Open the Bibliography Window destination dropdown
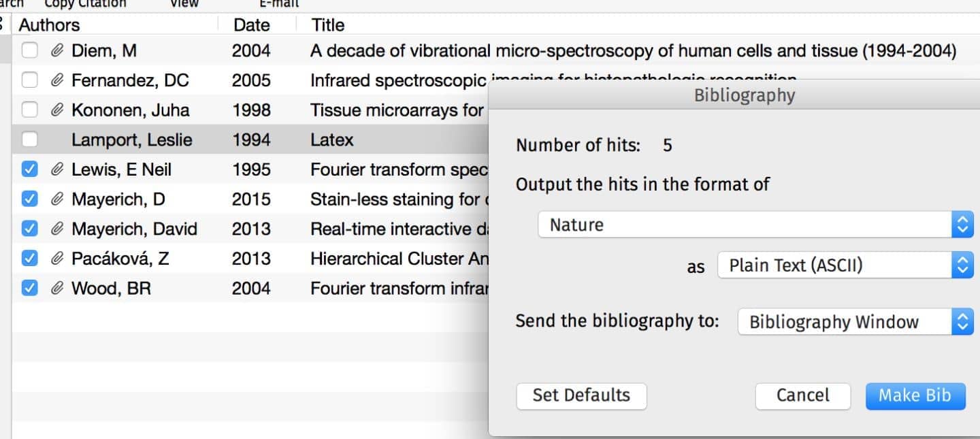The image size is (980, 439). tap(855, 322)
